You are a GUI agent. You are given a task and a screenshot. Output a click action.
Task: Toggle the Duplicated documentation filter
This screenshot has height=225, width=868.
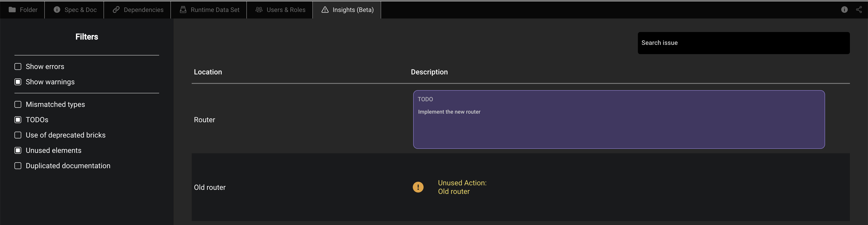pyautogui.click(x=18, y=165)
